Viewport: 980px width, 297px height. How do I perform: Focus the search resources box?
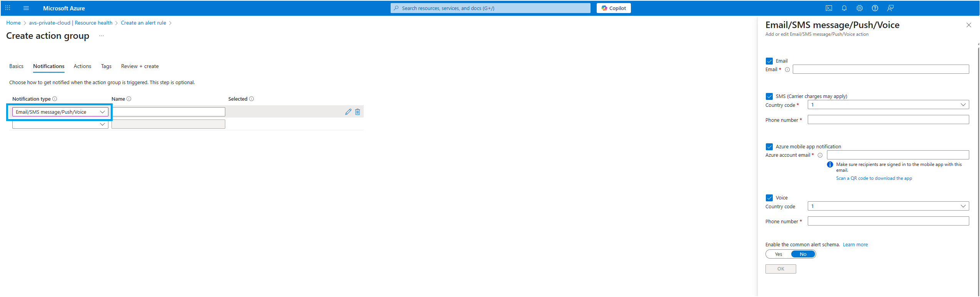pyautogui.click(x=491, y=8)
